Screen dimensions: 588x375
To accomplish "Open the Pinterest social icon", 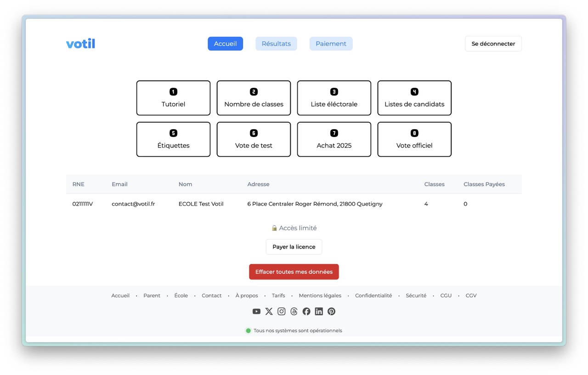I will click(x=331, y=312).
